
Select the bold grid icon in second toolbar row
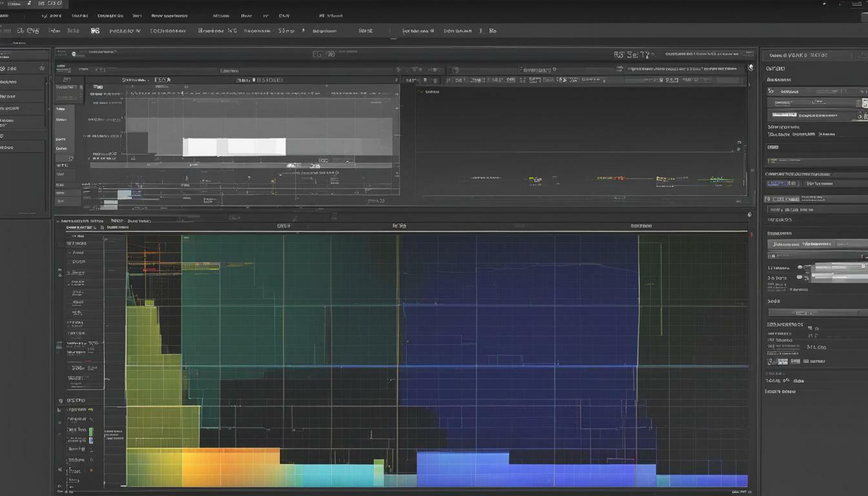pyautogui.click(x=95, y=30)
